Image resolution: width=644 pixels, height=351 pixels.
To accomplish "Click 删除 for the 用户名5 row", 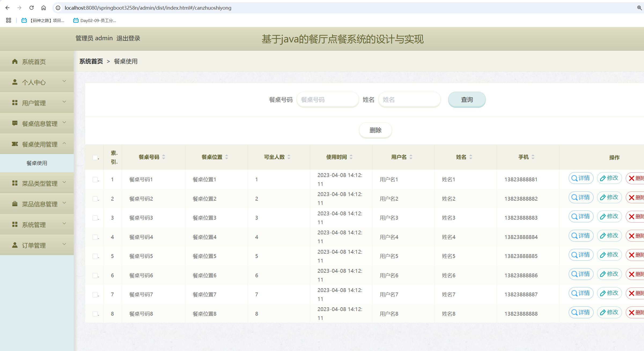I will point(635,255).
